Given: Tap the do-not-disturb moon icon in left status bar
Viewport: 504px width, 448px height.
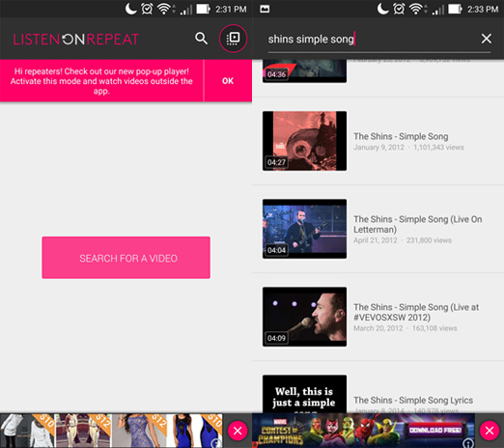Looking at the screenshot, I should [130, 9].
